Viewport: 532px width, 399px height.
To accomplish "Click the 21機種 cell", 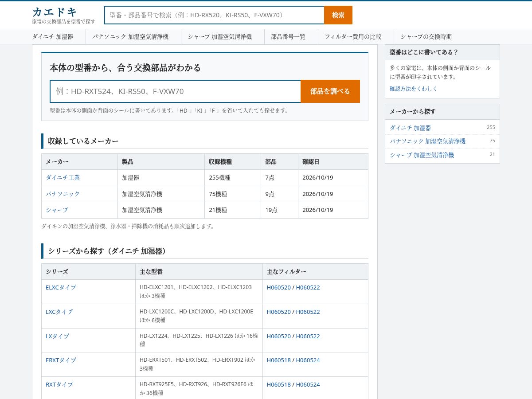I will point(233,210).
